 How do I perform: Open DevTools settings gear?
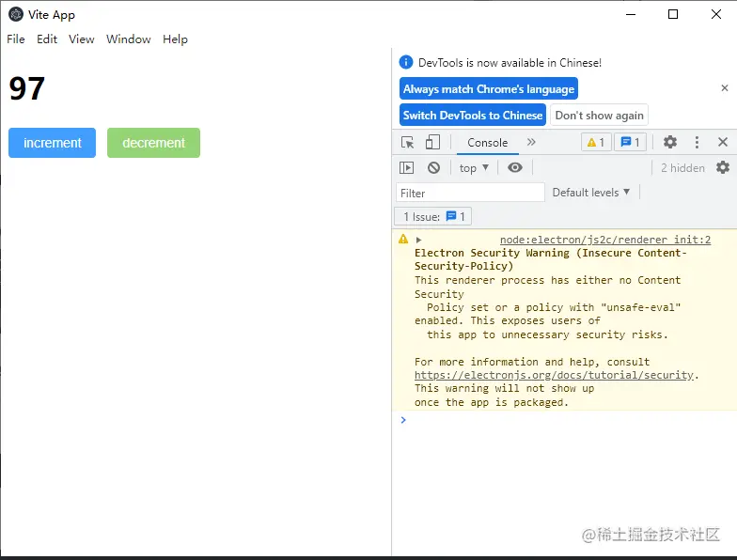(669, 142)
